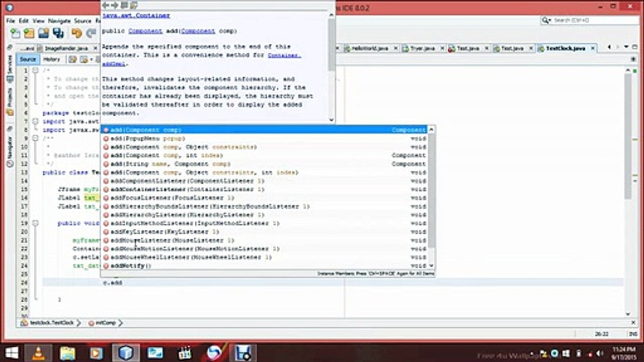Open Javadoc in external browser icon

click(124, 5)
